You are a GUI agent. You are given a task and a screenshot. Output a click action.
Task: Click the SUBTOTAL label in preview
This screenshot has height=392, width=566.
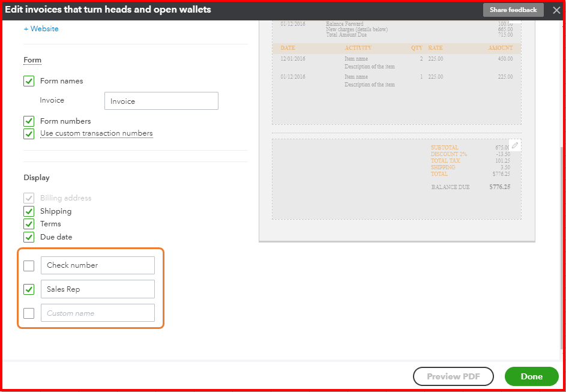tap(444, 147)
